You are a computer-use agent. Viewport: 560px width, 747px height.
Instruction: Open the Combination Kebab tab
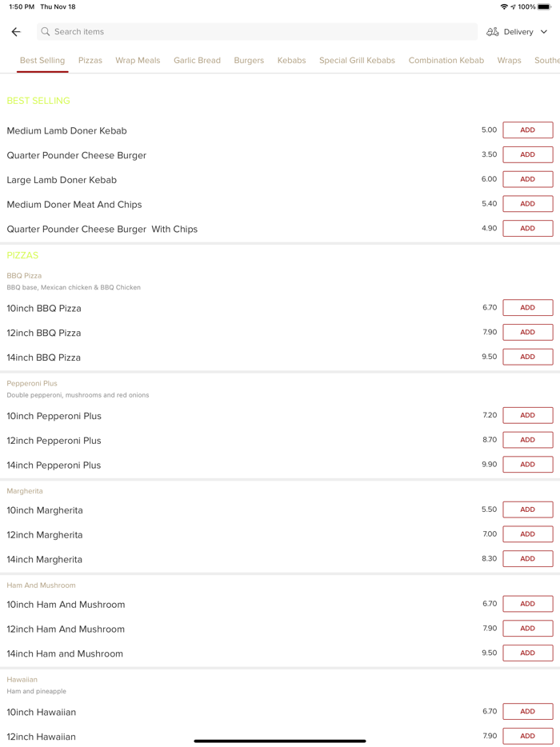click(x=446, y=60)
